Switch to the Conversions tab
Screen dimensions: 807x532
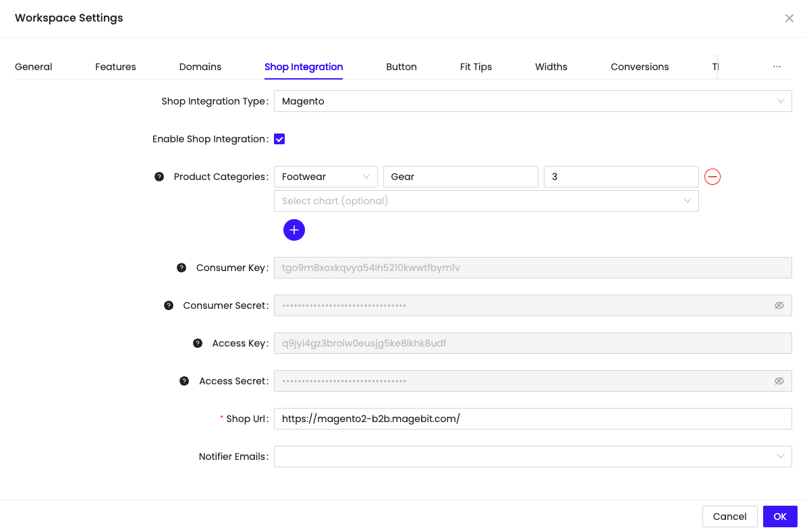pos(640,66)
